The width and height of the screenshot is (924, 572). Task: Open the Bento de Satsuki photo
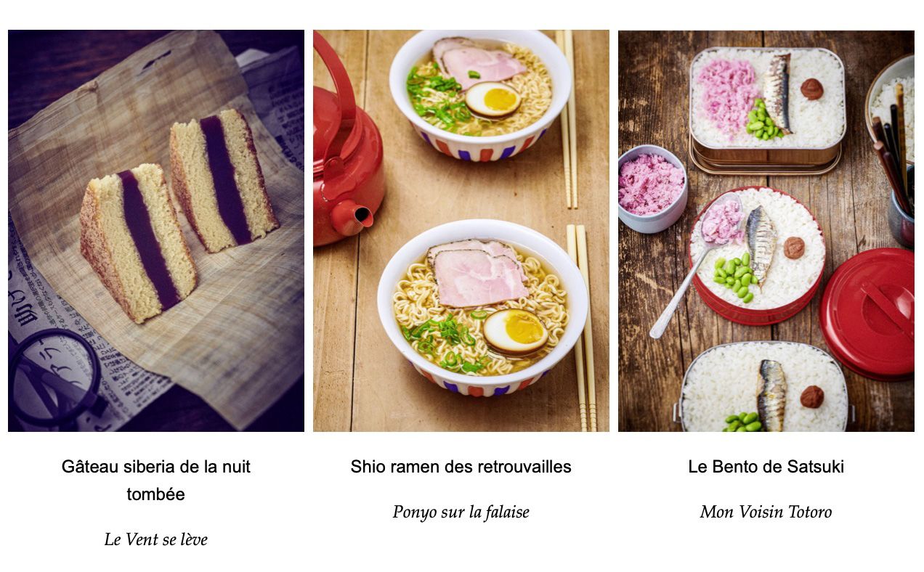(766, 231)
